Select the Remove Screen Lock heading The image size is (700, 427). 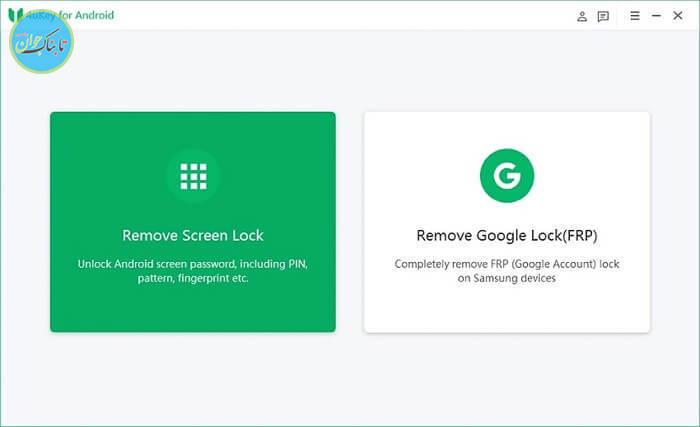[193, 236]
